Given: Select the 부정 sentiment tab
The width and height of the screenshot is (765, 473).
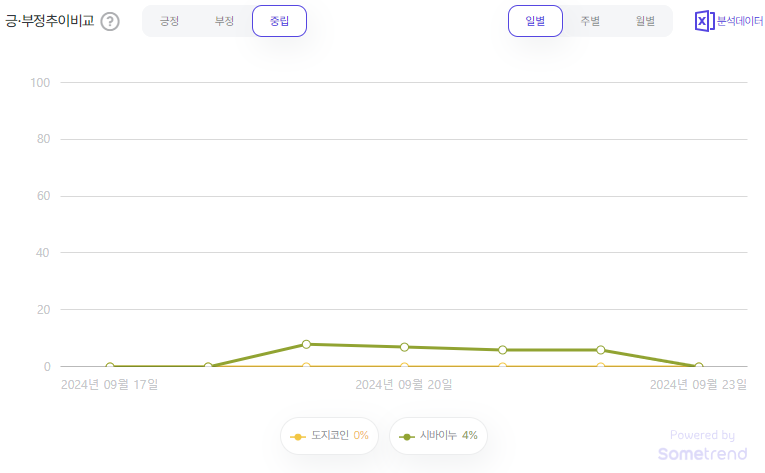Looking at the screenshot, I should coord(224,21).
